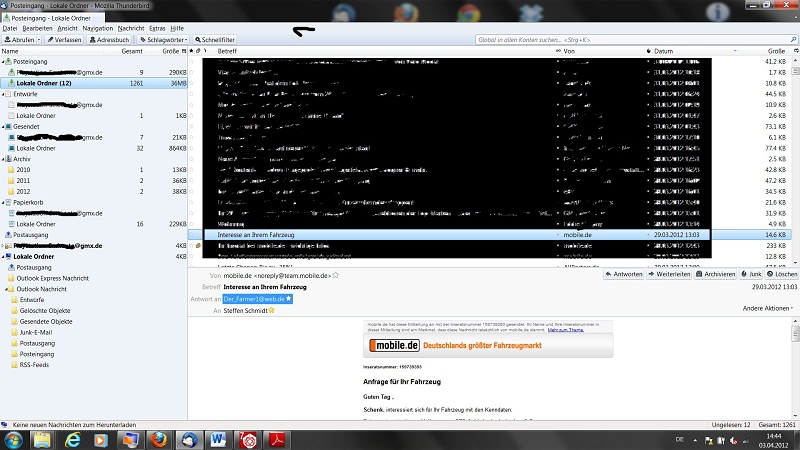Click the magnifier icon in search box
Screen dimensions: 800x450
[793, 39]
